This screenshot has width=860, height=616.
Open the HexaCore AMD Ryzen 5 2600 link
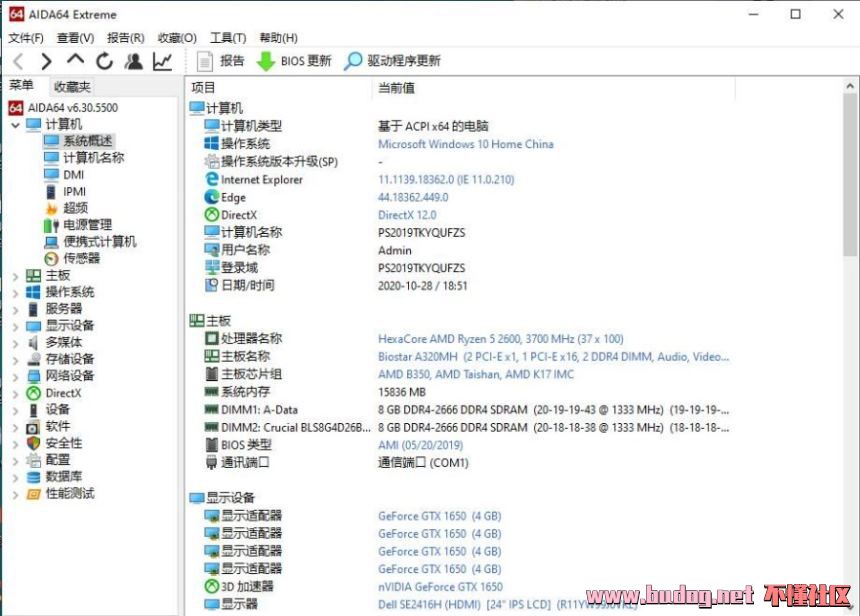(x=500, y=339)
